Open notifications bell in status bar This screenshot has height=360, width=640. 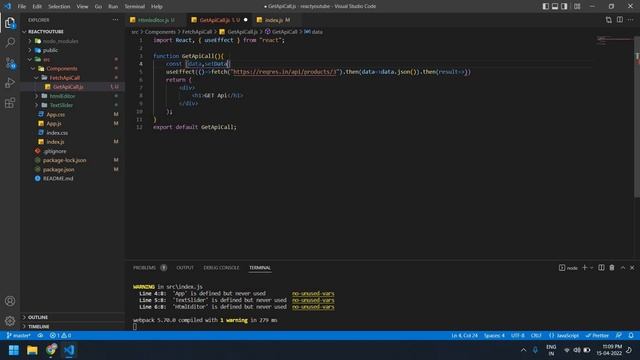coord(631,336)
